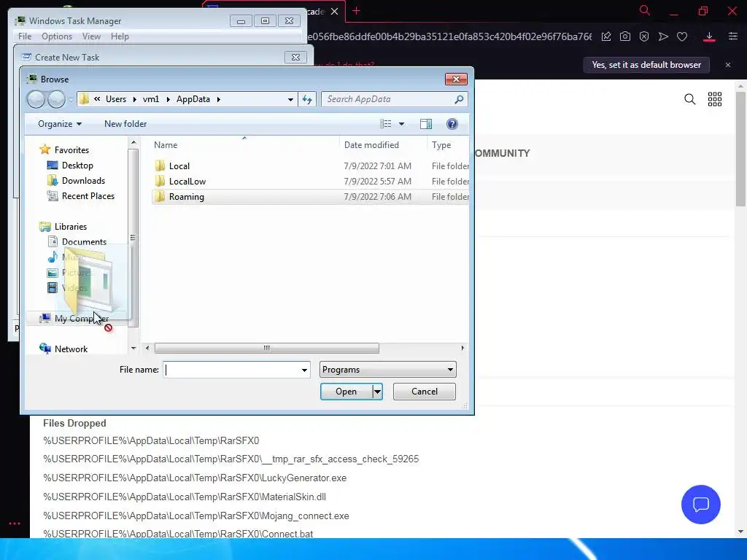Expand the view options dropdown arrow
747x560 pixels.
[402, 124]
